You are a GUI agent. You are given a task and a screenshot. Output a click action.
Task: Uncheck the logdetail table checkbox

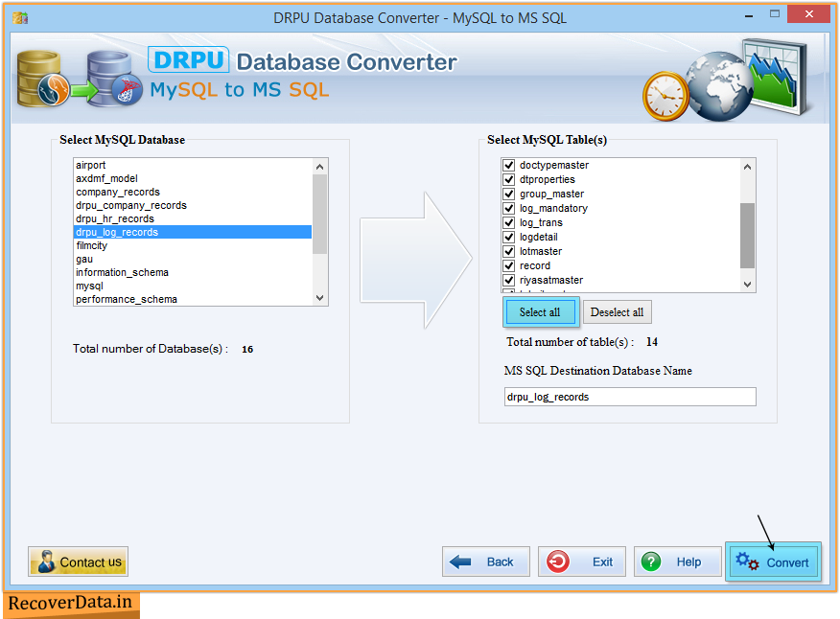(509, 238)
